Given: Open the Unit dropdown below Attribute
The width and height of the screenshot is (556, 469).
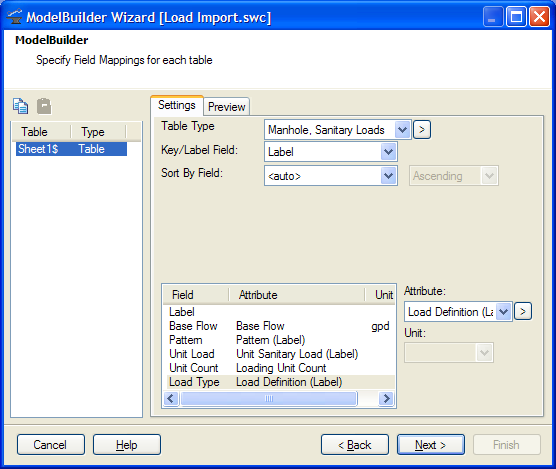Looking at the screenshot, I should [x=484, y=353].
